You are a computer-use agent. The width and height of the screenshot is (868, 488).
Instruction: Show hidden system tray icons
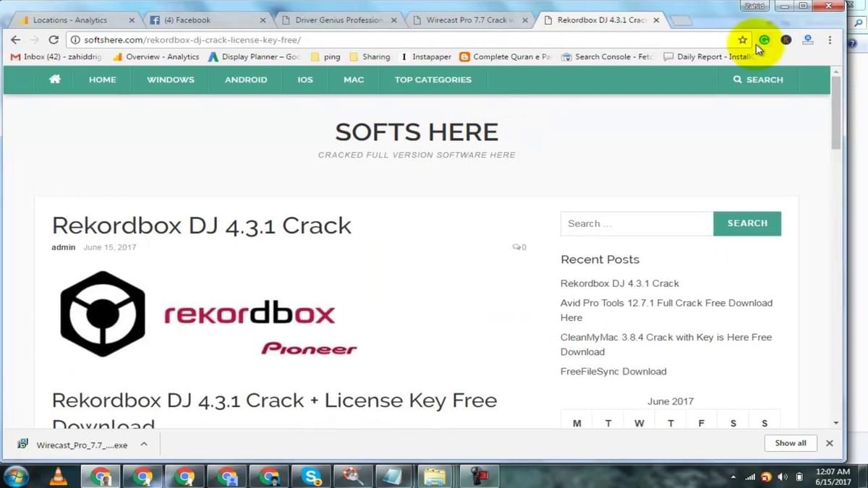[733, 477]
